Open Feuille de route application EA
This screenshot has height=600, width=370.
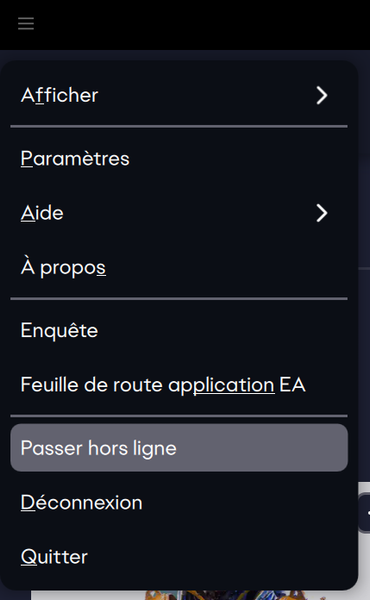[x=179, y=385]
